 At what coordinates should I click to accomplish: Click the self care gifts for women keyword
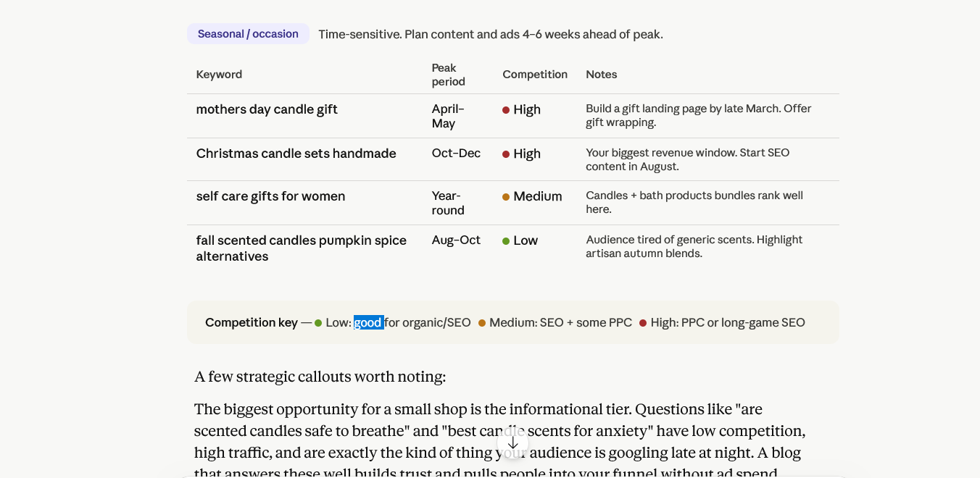271,196
